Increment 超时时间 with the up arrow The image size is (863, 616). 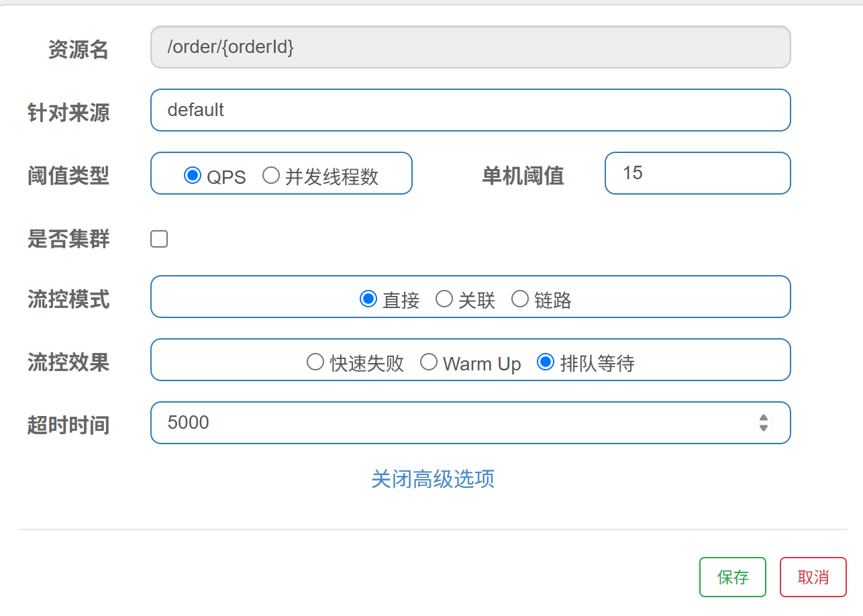(764, 417)
